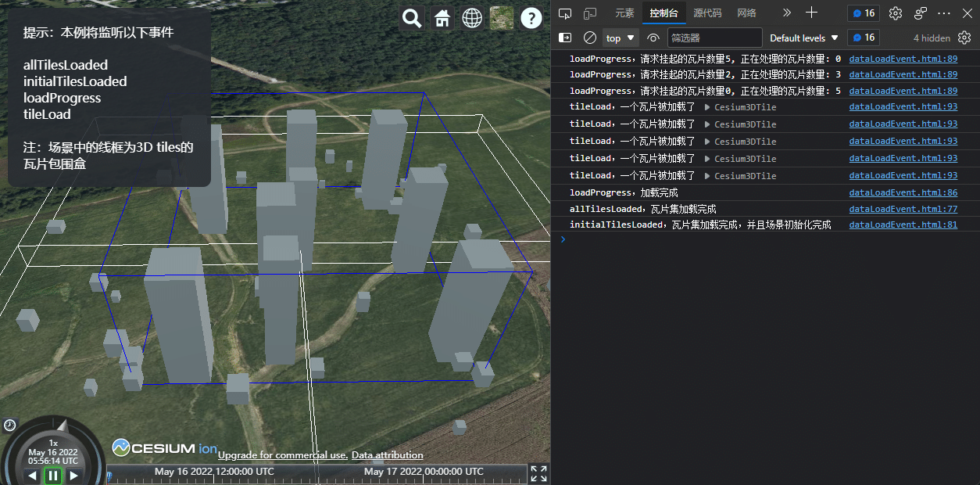Focus the 筛选器 filter input

[714, 38]
